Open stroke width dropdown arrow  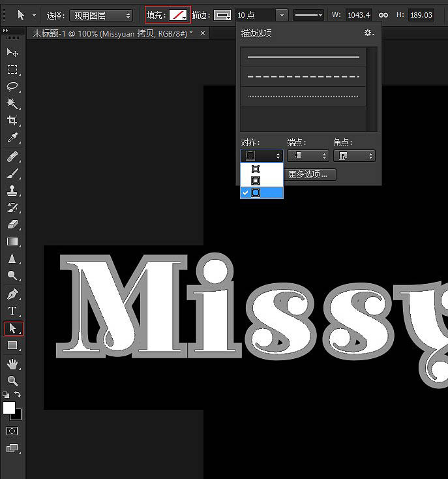pos(282,15)
